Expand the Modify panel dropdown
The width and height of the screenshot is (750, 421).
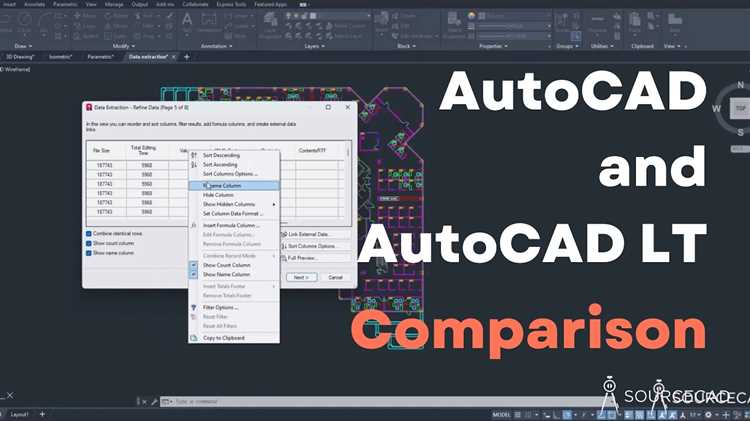(x=123, y=46)
